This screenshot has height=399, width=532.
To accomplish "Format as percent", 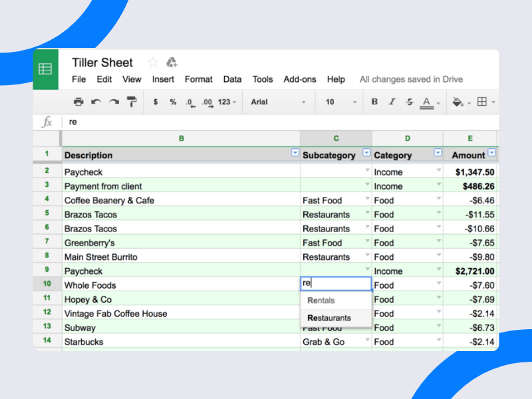I will click(173, 102).
